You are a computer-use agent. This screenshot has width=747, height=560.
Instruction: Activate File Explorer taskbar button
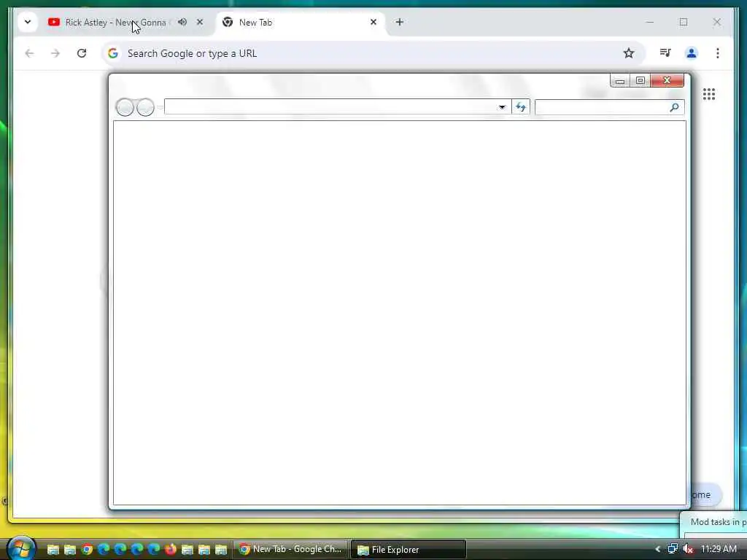click(409, 550)
